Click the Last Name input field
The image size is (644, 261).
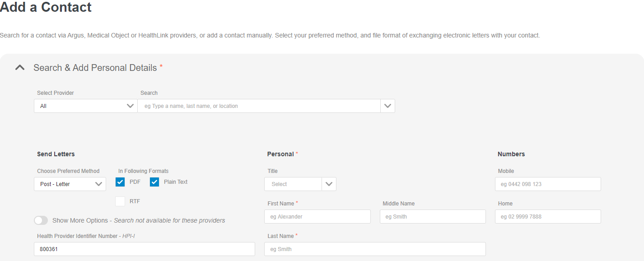pyautogui.click(x=375, y=249)
